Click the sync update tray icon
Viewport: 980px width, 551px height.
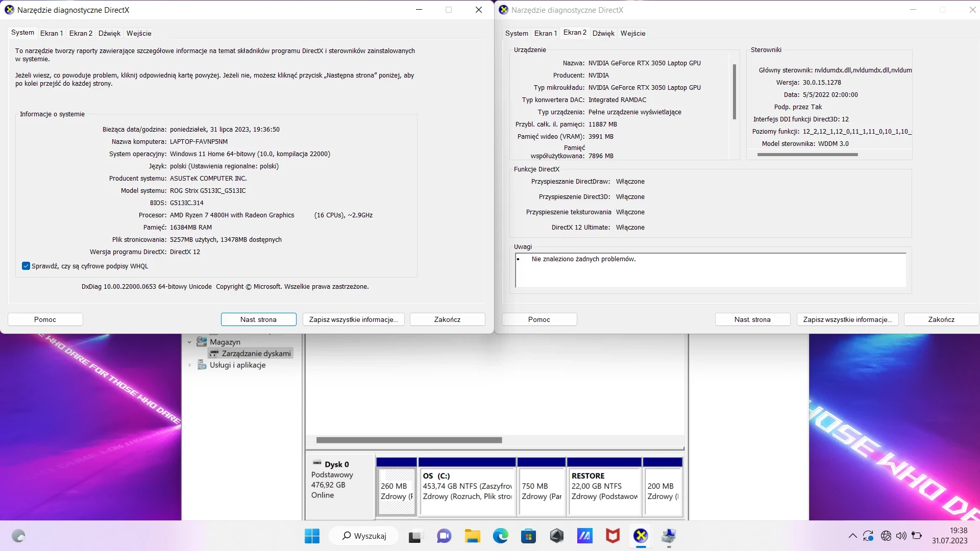click(x=868, y=536)
